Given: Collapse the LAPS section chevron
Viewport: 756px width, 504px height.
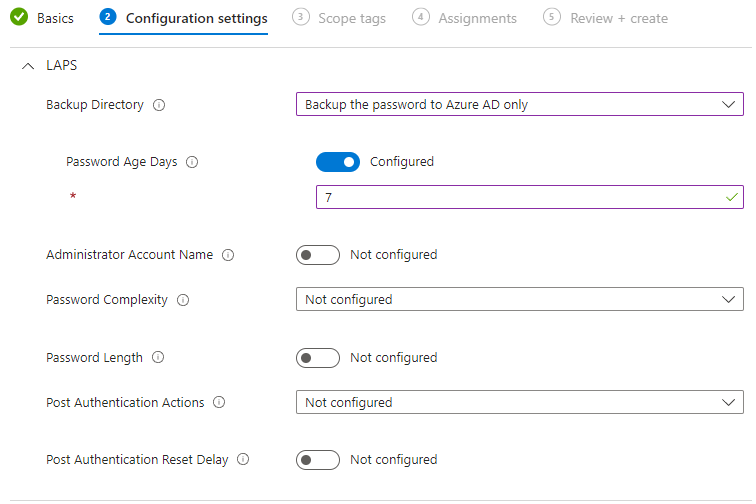Looking at the screenshot, I should point(28,66).
